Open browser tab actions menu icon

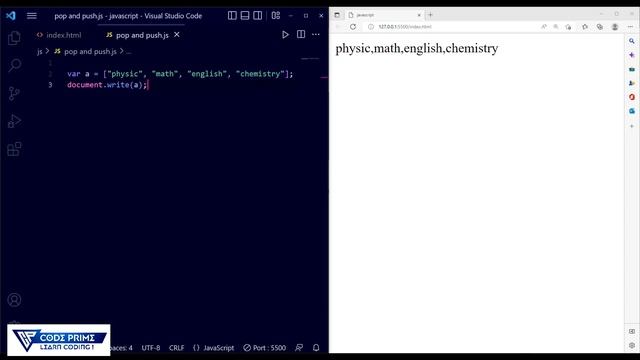pos(337,15)
